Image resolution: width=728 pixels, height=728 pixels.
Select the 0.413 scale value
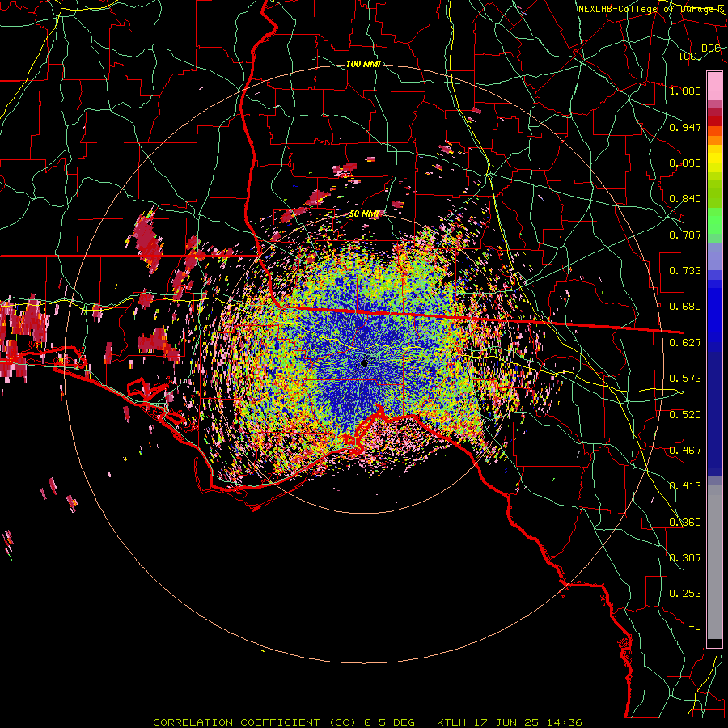pos(685,486)
